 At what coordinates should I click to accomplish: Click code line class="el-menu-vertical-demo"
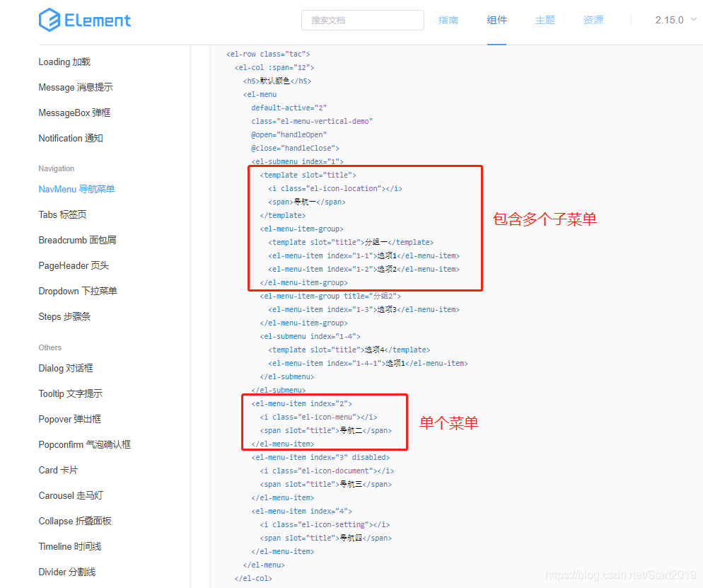[x=312, y=122]
